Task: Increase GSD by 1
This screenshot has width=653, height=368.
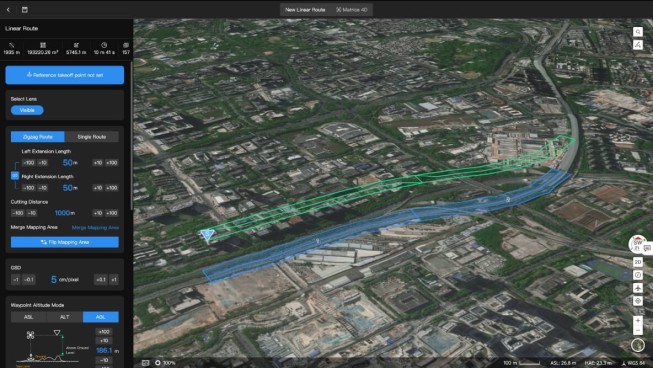Action: point(114,279)
